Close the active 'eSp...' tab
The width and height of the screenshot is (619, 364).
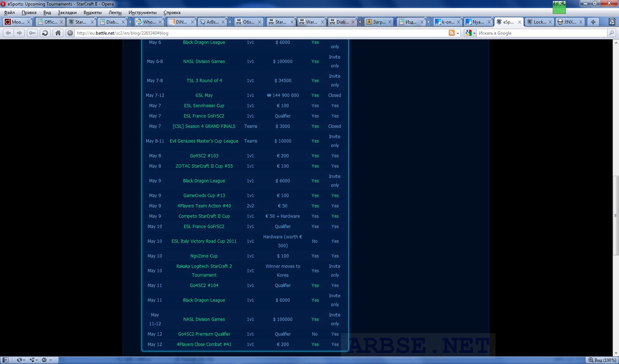coord(520,22)
